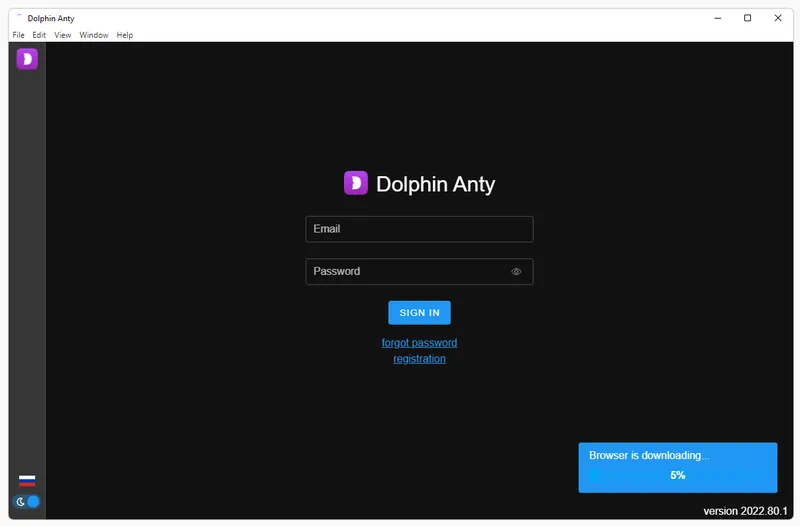This screenshot has width=800, height=526.
Task: Open the registration link
Action: 419,359
